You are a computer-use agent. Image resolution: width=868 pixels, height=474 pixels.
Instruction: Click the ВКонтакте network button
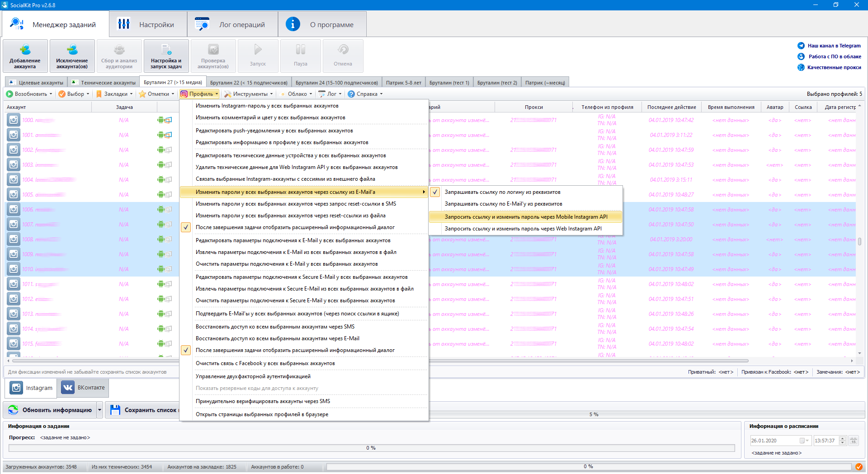pos(83,388)
